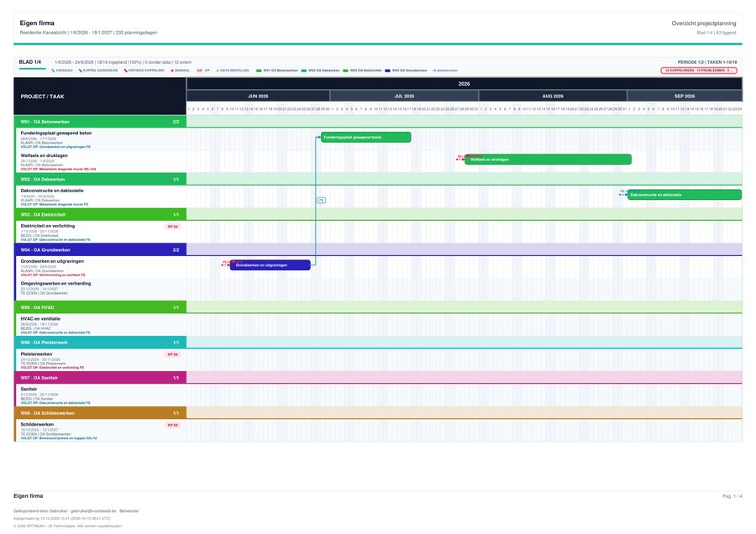
Task: Click the JUL 2026 month header
Action: coord(404,96)
